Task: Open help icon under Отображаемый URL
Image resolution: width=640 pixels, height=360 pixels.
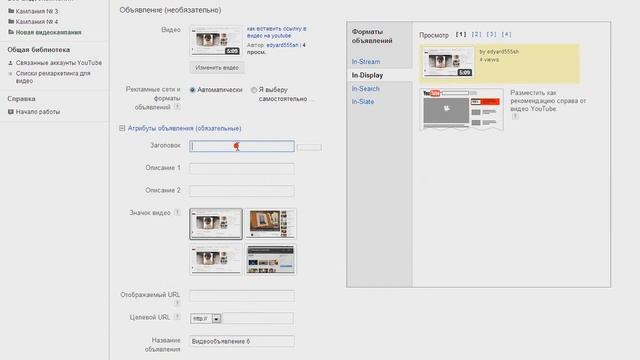Action: 177,303
